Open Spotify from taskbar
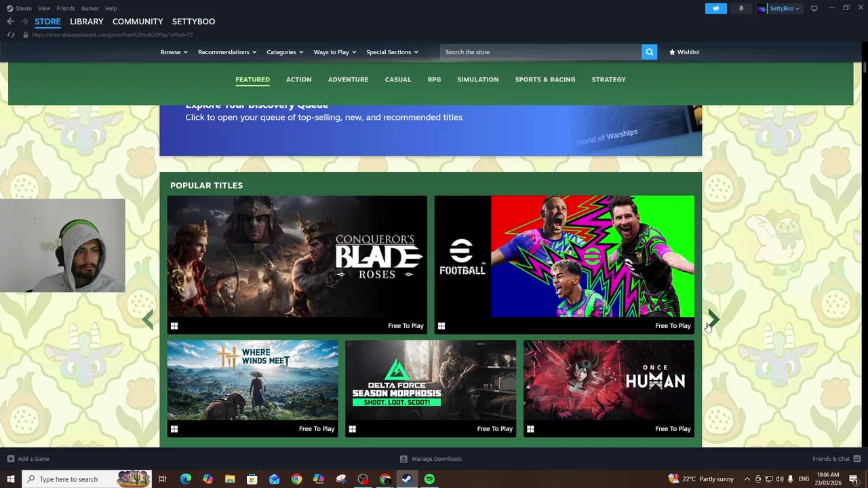 tap(429, 479)
